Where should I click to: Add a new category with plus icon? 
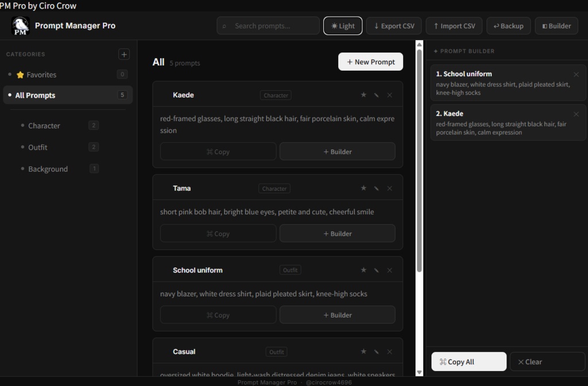124,54
